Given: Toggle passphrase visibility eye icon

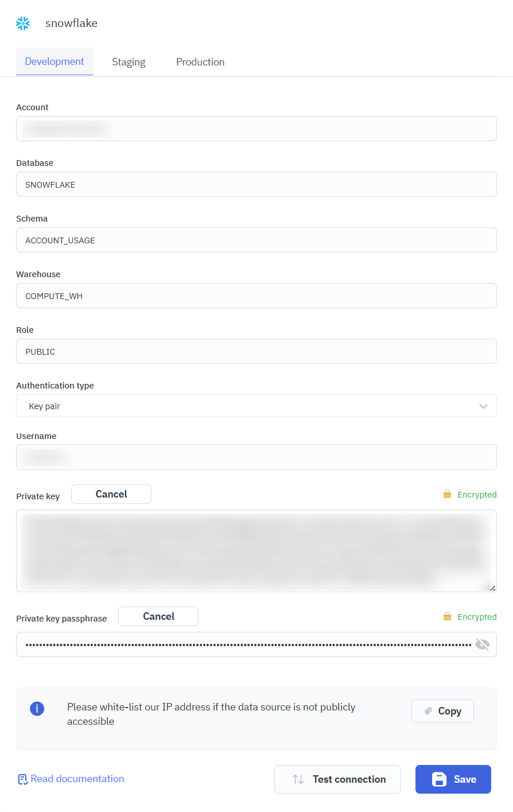Looking at the screenshot, I should click(483, 644).
